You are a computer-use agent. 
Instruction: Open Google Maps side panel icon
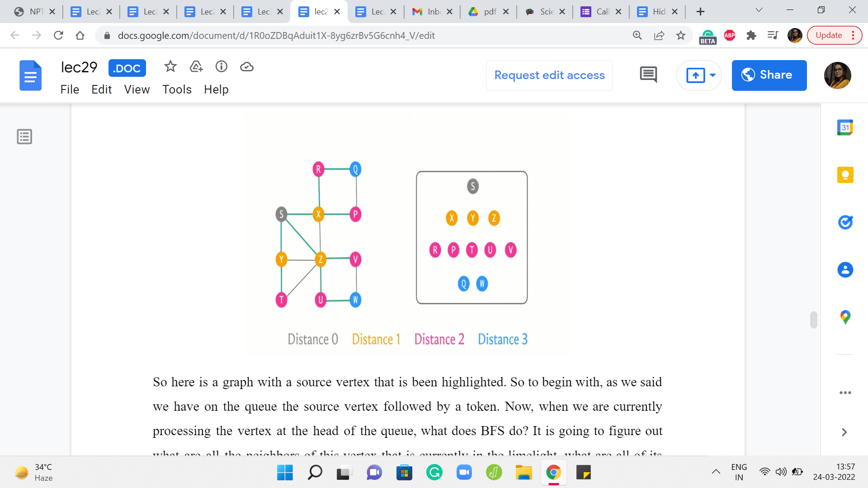pos(845,317)
